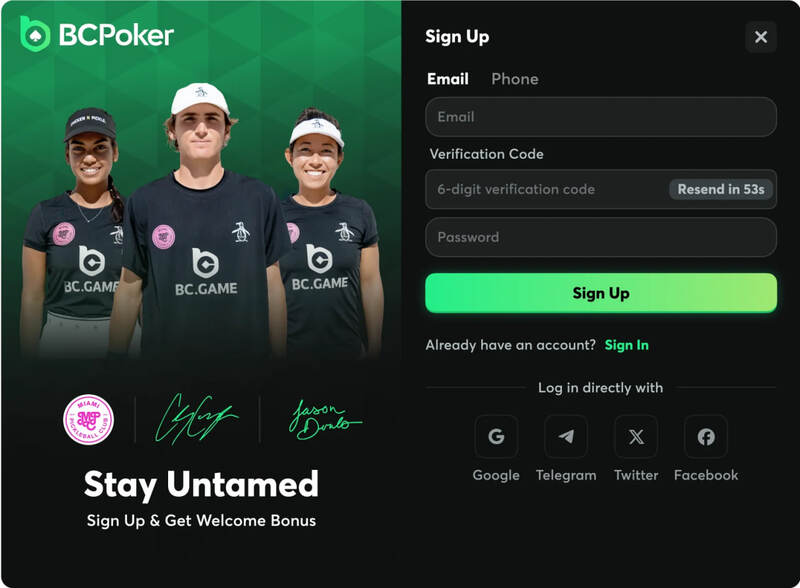800x588 pixels.
Task: Select the Email tab
Action: pos(448,79)
